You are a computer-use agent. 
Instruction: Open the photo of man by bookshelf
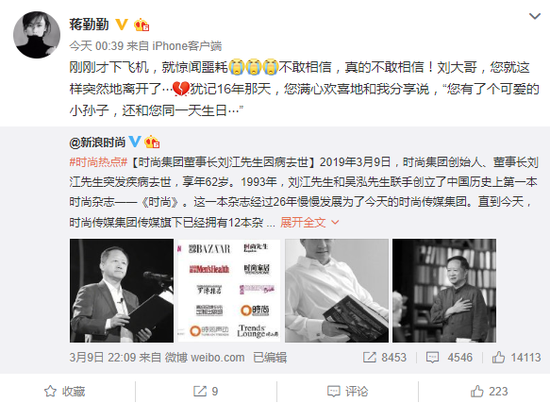click(x=444, y=291)
